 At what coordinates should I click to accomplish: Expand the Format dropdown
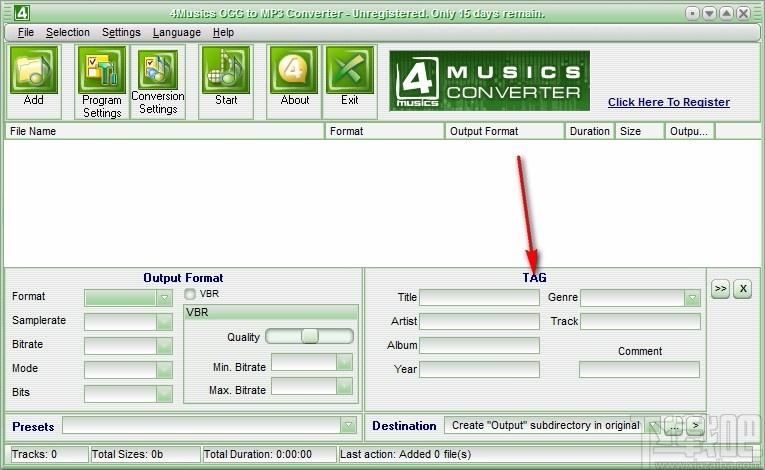pos(164,298)
